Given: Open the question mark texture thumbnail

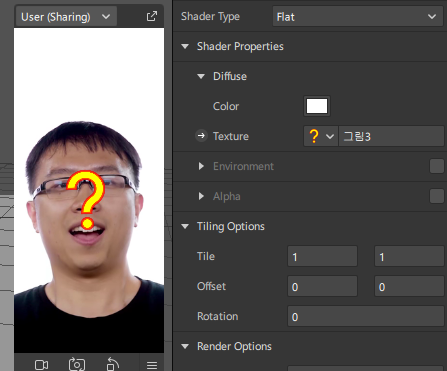Looking at the screenshot, I should click(x=314, y=136).
